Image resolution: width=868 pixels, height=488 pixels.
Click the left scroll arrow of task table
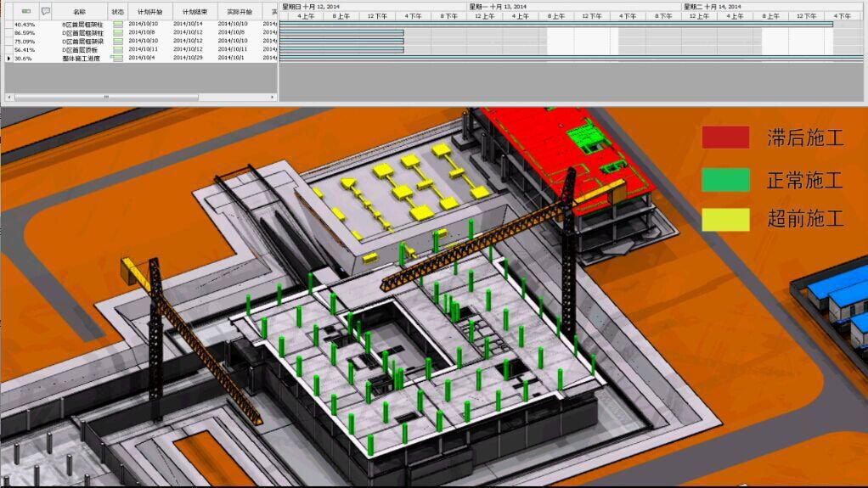point(8,98)
